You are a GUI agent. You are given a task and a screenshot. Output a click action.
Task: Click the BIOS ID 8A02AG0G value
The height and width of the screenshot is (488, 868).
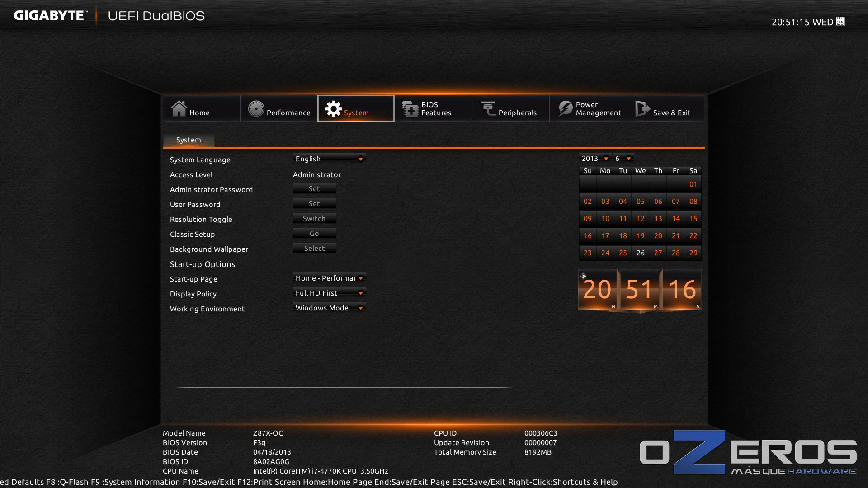pos(271,461)
